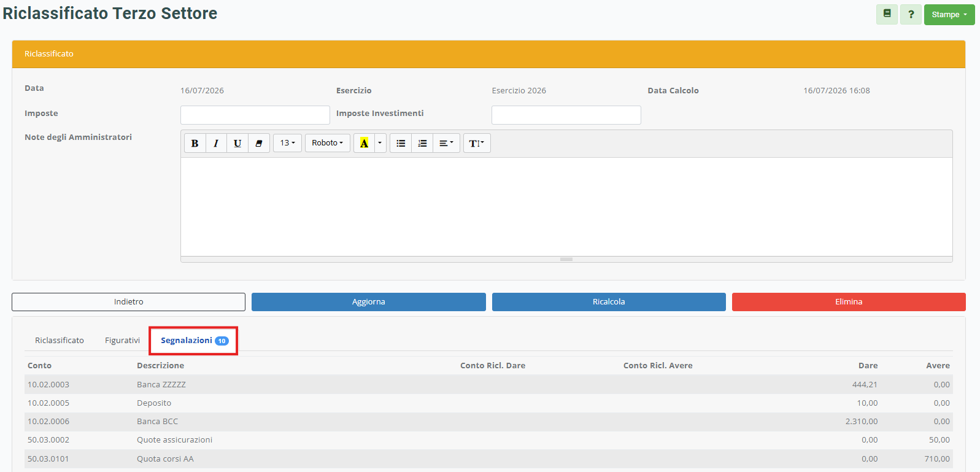Click the Dare column header
The image size is (980, 472).
click(868, 366)
